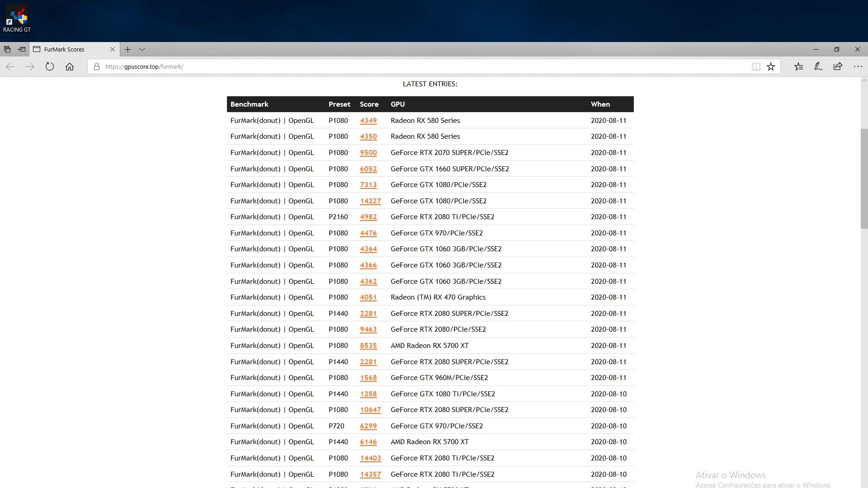Click the page vertical scrollbar thumb
Screen dimensions: 868x488
(x=864, y=178)
